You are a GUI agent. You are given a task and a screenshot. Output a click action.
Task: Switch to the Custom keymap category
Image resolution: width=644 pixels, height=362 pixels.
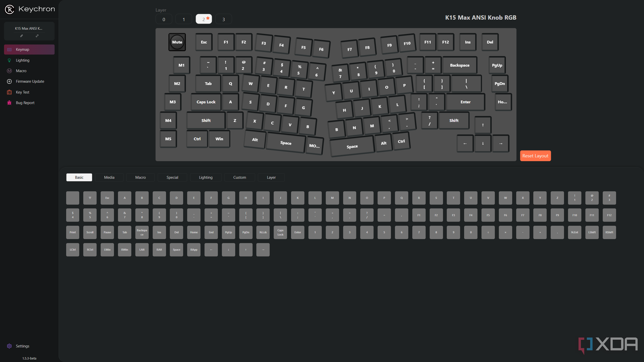coord(239,177)
